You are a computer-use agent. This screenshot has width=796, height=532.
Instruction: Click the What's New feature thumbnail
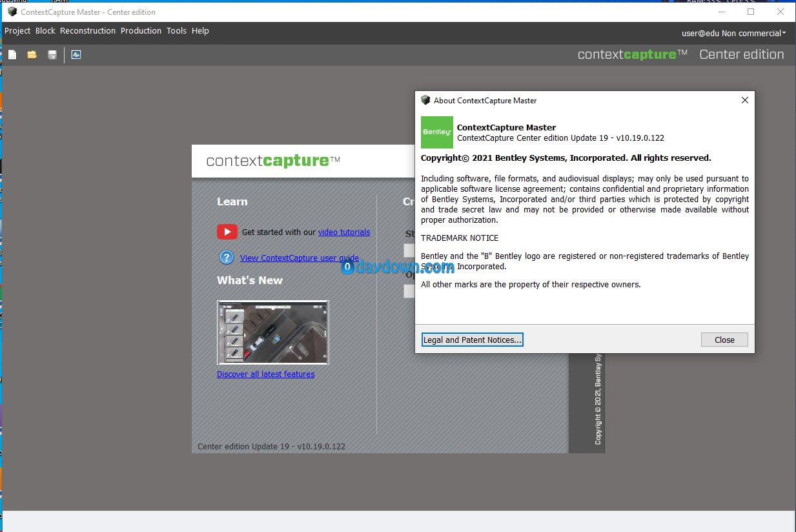(273, 332)
